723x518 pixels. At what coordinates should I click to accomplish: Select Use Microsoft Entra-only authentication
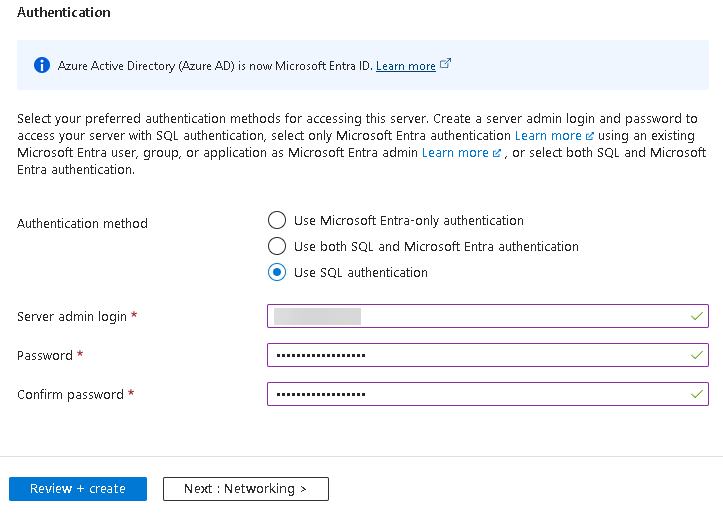pyautogui.click(x=277, y=220)
